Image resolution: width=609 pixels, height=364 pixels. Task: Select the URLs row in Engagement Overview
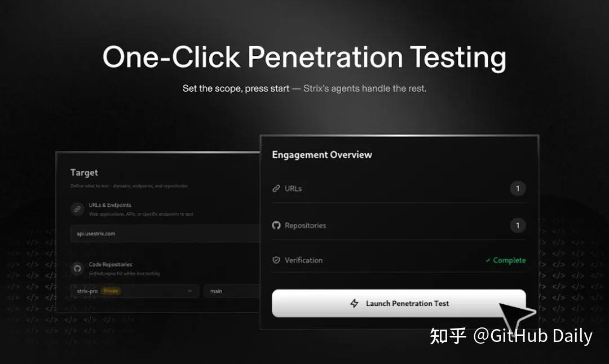click(x=399, y=189)
